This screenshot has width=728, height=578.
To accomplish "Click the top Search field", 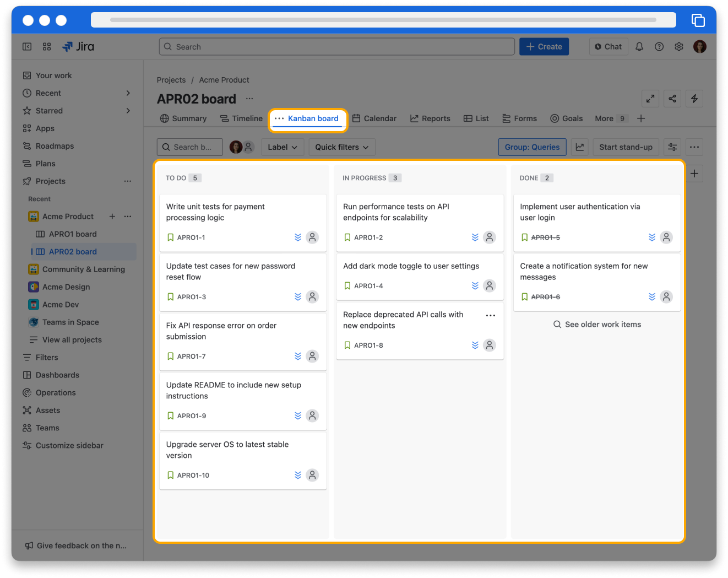I will [337, 47].
